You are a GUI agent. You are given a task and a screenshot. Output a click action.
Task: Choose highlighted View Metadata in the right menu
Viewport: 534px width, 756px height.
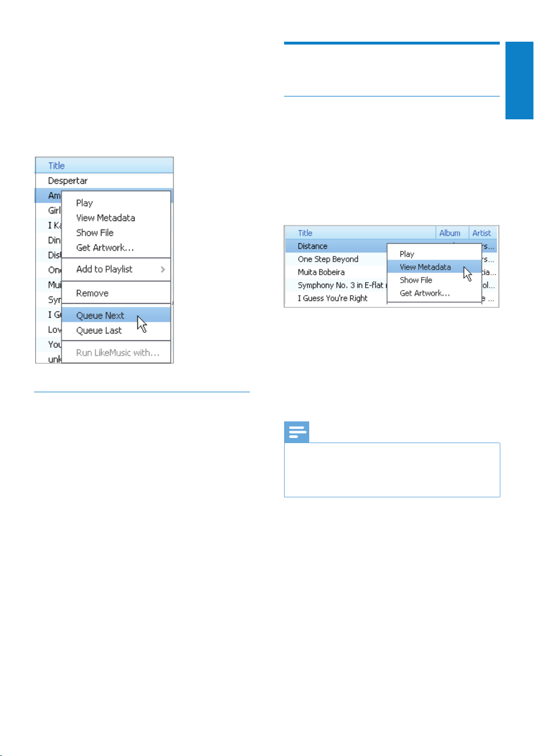click(434, 267)
